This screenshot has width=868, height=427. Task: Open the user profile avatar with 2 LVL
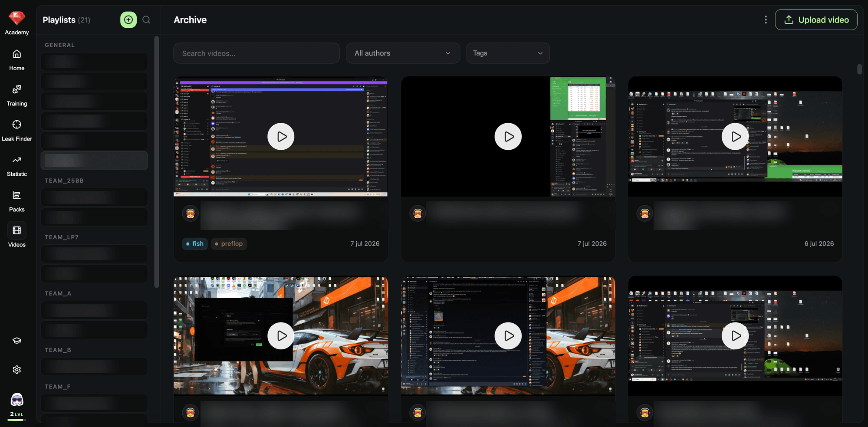[x=16, y=400]
